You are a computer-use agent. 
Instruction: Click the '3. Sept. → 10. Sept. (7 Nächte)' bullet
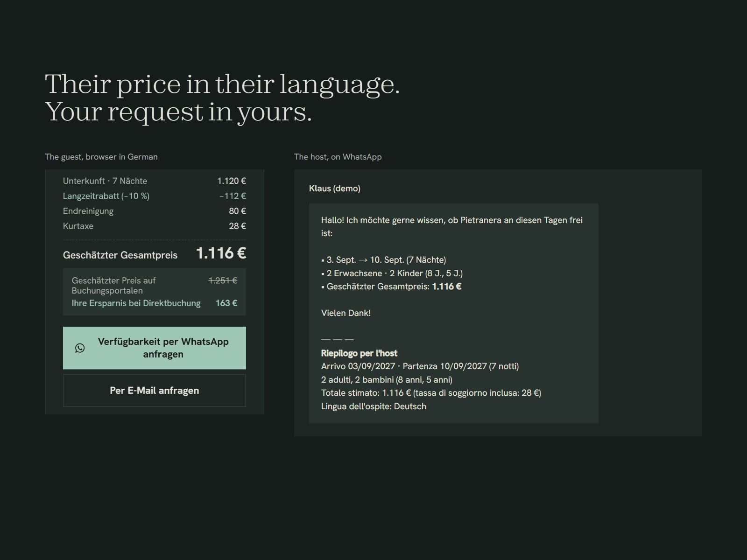point(384,260)
